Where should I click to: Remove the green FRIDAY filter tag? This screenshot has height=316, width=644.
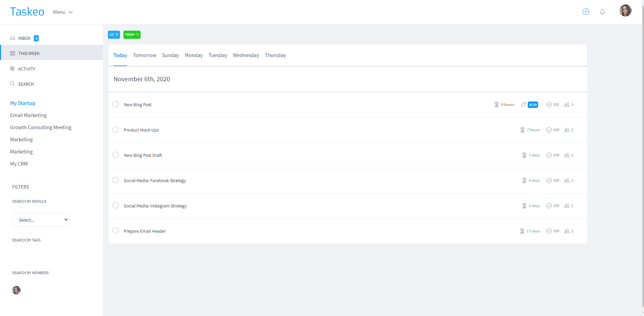(138, 34)
